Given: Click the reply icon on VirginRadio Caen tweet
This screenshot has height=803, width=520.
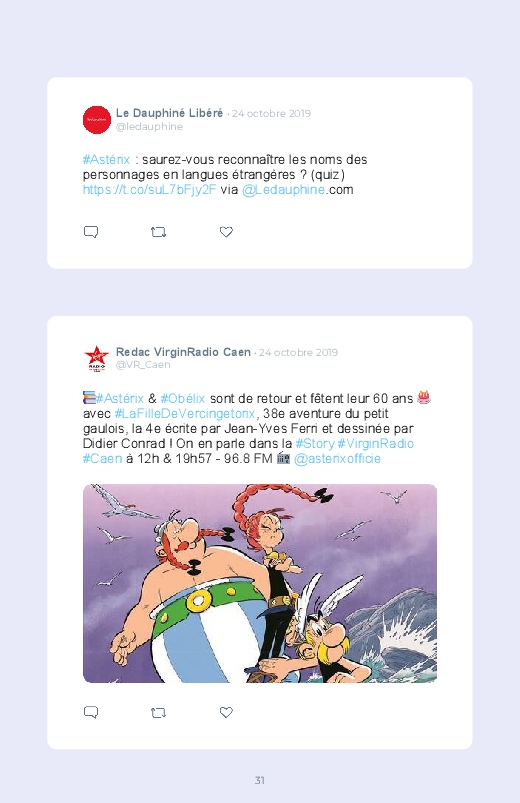Looking at the screenshot, I should (x=91, y=712).
